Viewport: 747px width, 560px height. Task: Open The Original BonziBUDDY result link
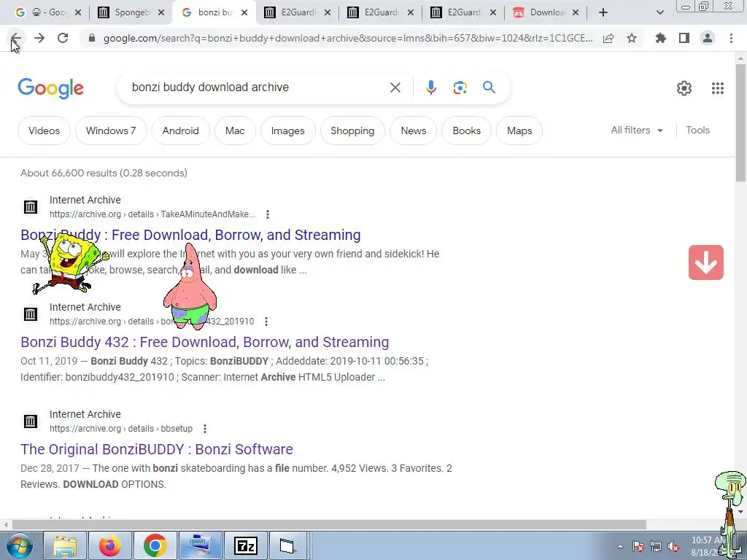(157, 449)
